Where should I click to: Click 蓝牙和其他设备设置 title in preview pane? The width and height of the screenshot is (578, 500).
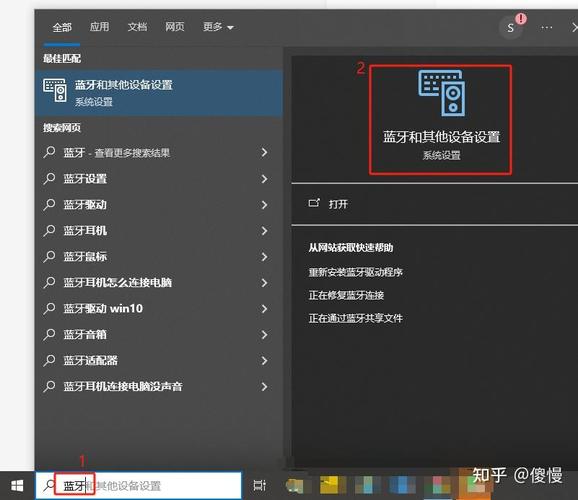tap(441, 137)
